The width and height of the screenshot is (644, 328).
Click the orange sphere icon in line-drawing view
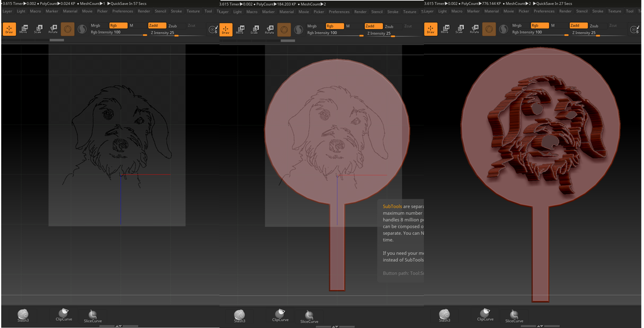pyautogui.click(x=67, y=29)
